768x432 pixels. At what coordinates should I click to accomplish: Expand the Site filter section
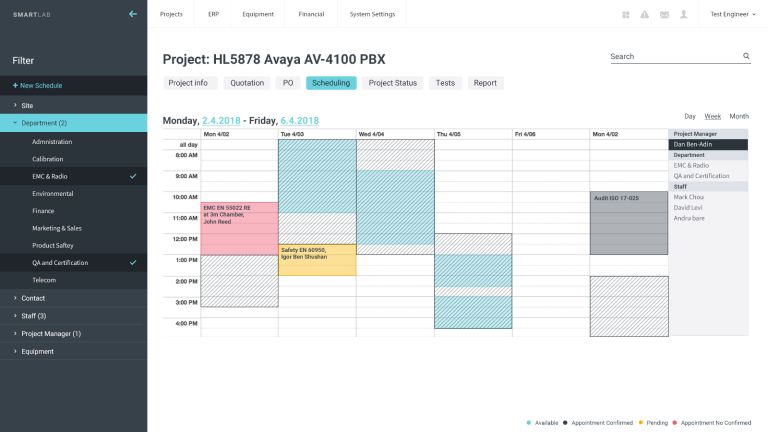[73, 105]
